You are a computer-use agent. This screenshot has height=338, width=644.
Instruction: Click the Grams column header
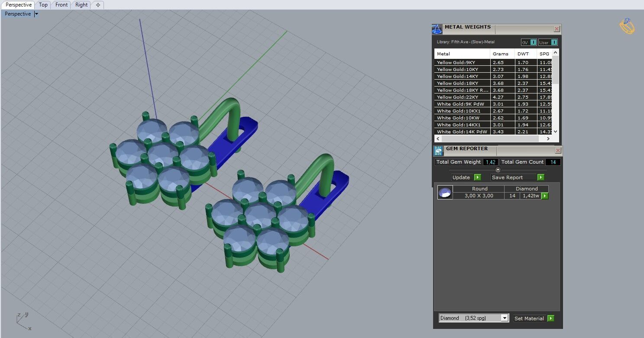click(x=503, y=54)
